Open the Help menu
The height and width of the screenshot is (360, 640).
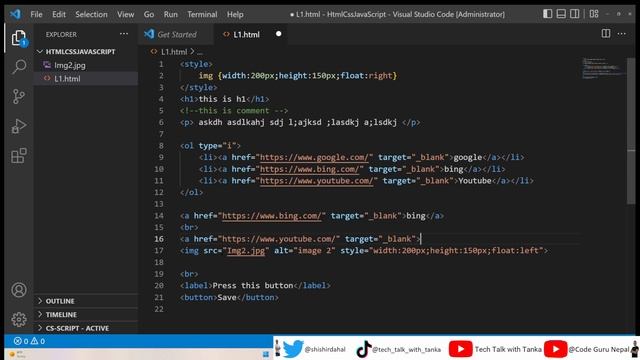coord(235,14)
